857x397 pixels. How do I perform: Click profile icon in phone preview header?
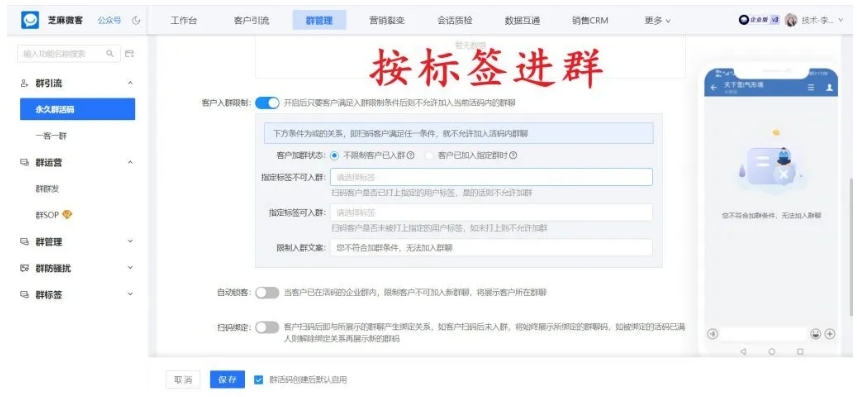coord(829,87)
